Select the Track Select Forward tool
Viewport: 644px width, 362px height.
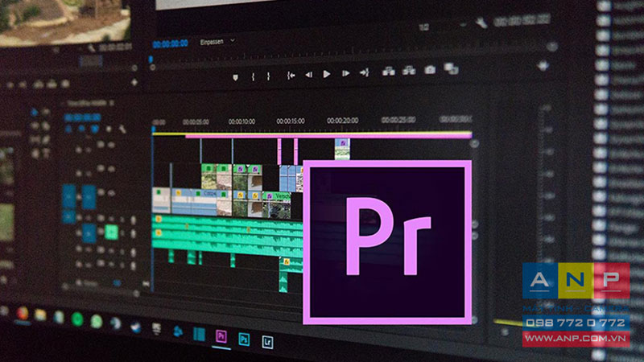click(x=46, y=112)
